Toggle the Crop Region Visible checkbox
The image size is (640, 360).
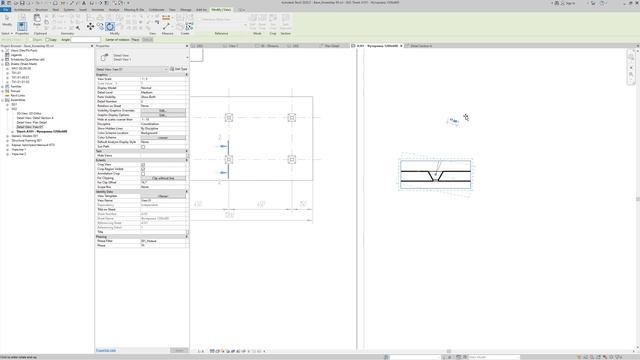[x=143, y=169]
